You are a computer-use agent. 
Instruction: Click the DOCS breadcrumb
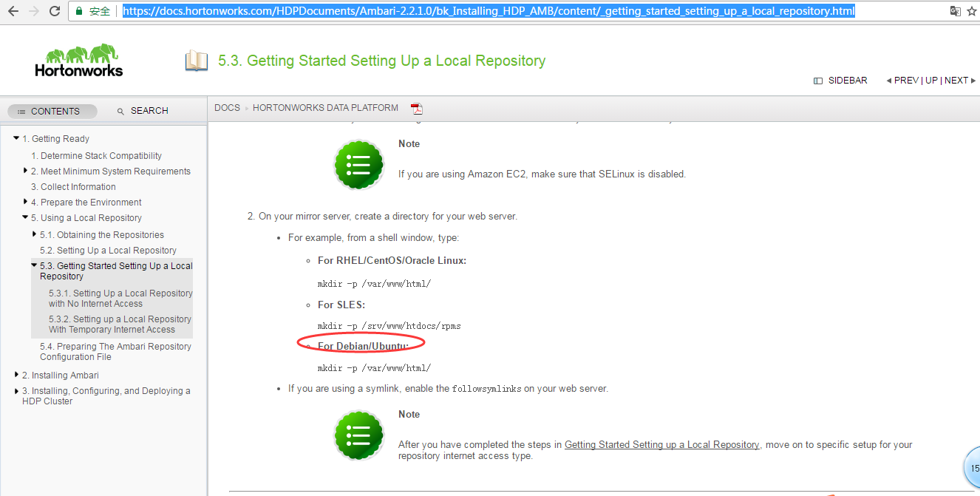(x=227, y=108)
